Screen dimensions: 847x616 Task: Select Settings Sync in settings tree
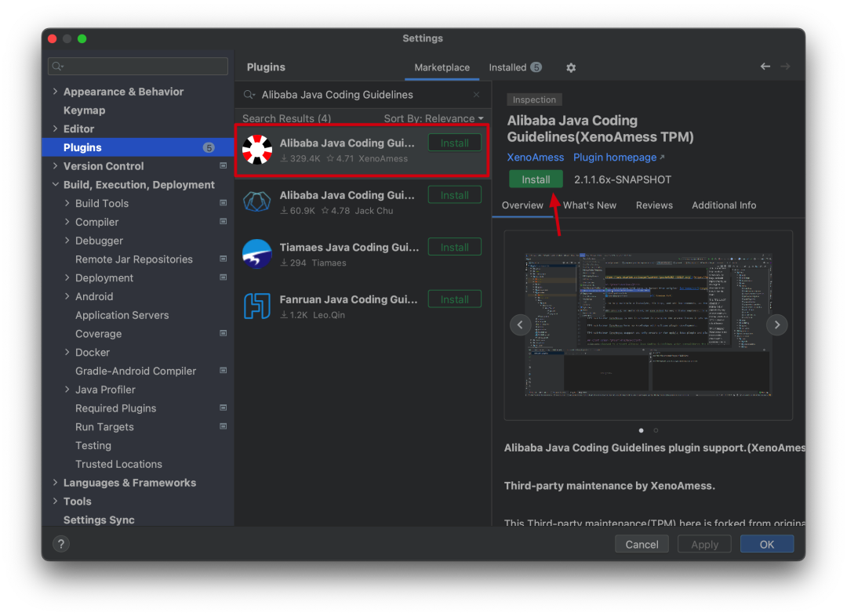click(99, 520)
